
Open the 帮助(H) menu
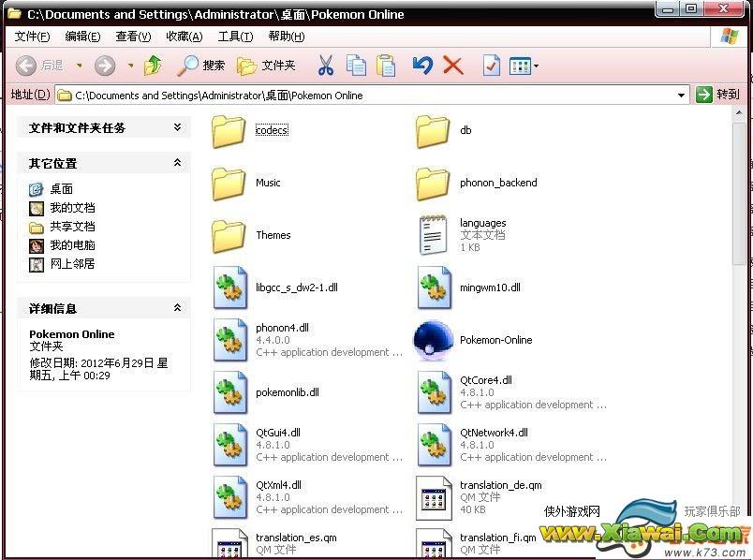coord(287,37)
